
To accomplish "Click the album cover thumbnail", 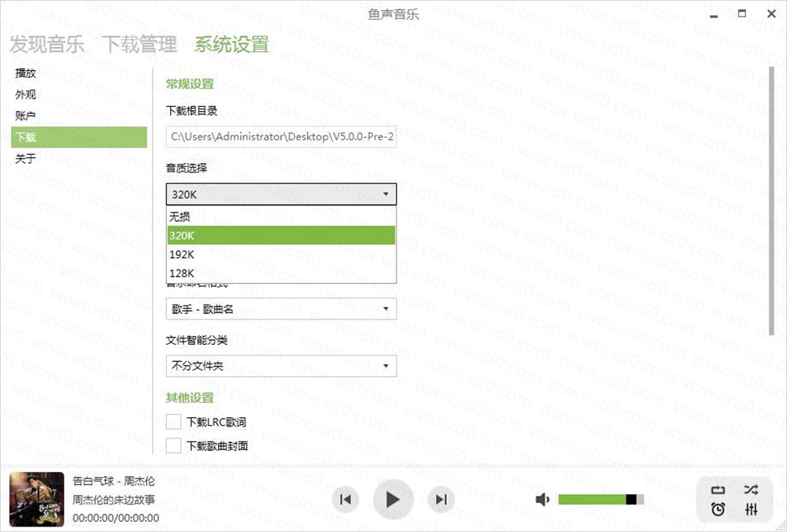I will coord(37,500).
